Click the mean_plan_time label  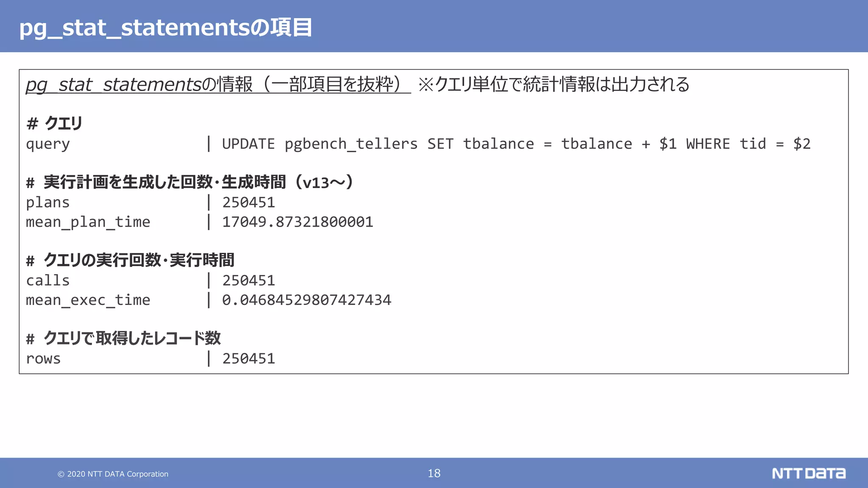click(x=88, y=222)
